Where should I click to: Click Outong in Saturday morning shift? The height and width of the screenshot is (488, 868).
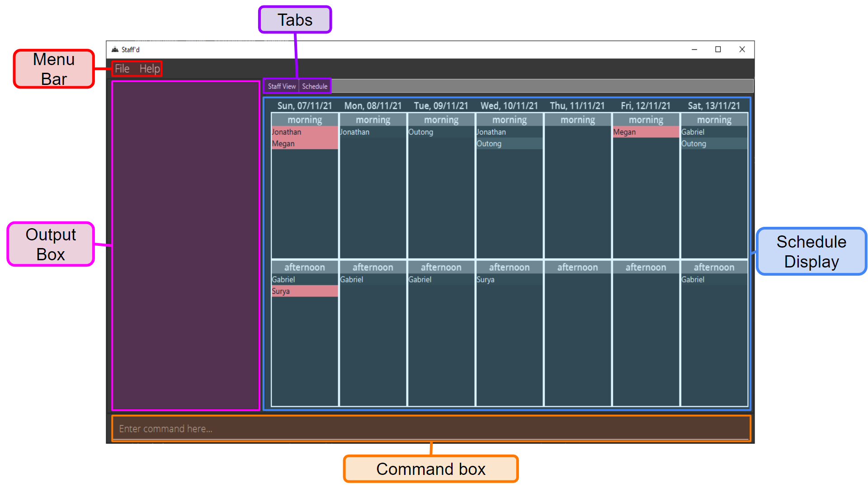(x=714, y=144)
